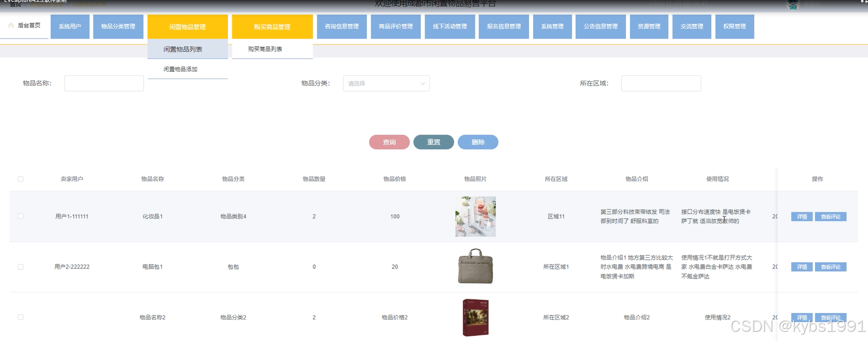Open the cosmetics photo thumbnail for 化妆品1
The image size is (868, 341).
[x=475, y=216]
